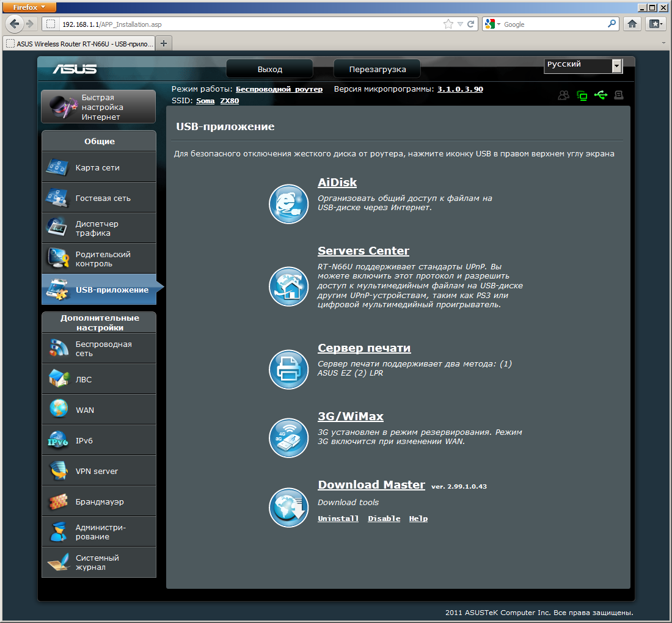
Task: Click the print server printer icon
Action: [x=288, y=370]
